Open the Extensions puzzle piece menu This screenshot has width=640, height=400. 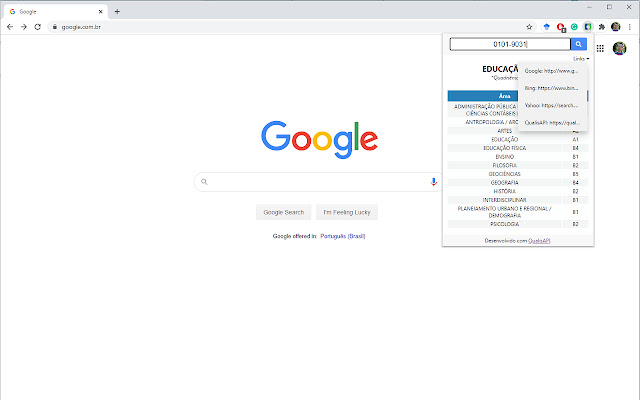click(x=602, y=27)
